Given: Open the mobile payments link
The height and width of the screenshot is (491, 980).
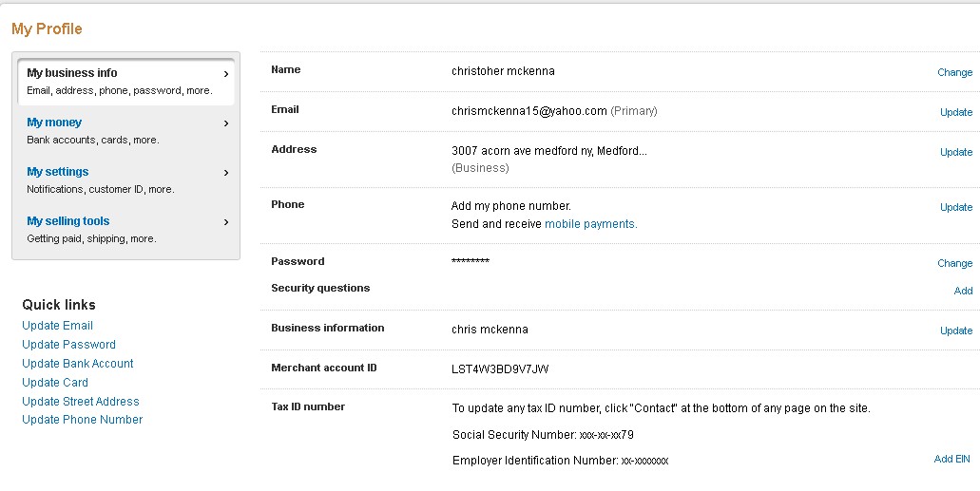Looking at the screenshot, I should [x=590, y=224].
